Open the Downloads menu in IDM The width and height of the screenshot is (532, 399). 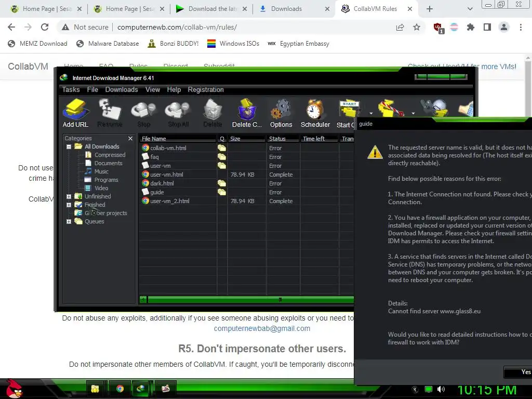[122, 89]
